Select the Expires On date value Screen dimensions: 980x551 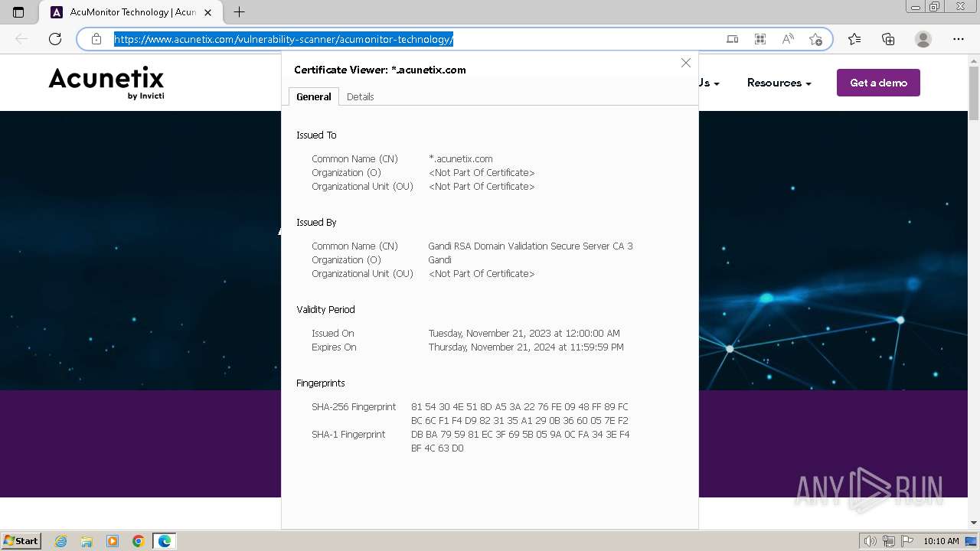click(x=526, y=347)
